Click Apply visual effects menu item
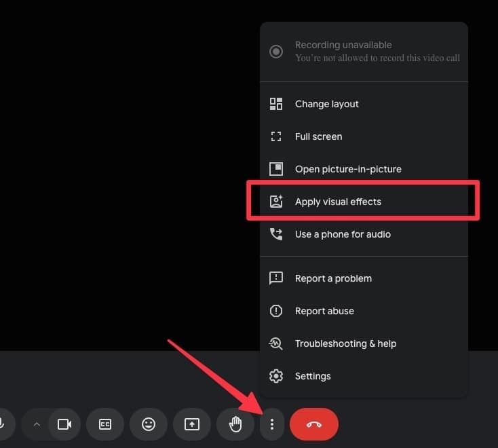The height and width of the screenshot is (448, 498). 364,202
